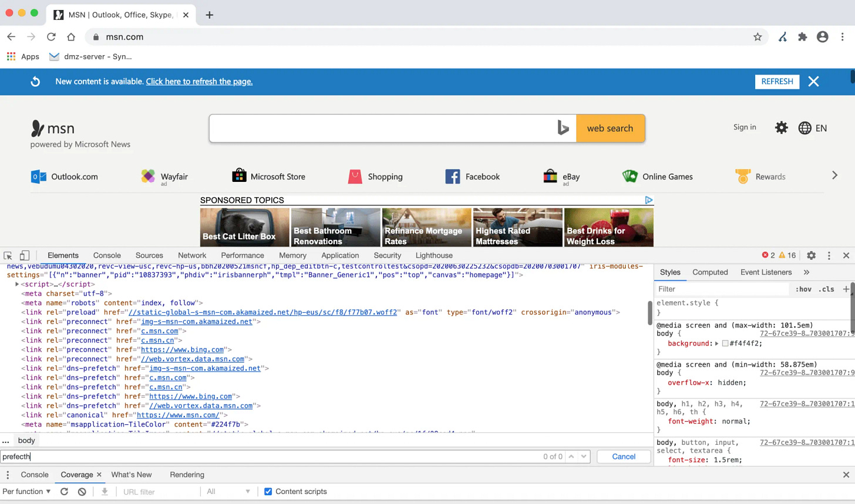Screen dimensions: 855x504
Task: Open Best Cat Litter Box thumbnail
Action: point(244,227)
